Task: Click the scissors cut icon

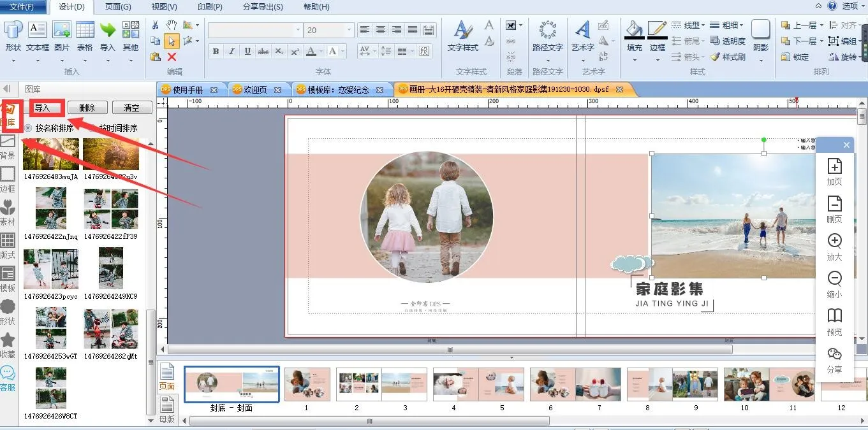Action: pos(155,25)
